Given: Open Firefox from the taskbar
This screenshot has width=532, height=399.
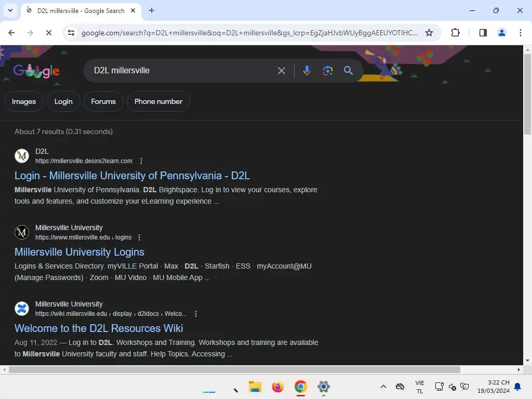Looking at the screenshot, I should [277, 387].
